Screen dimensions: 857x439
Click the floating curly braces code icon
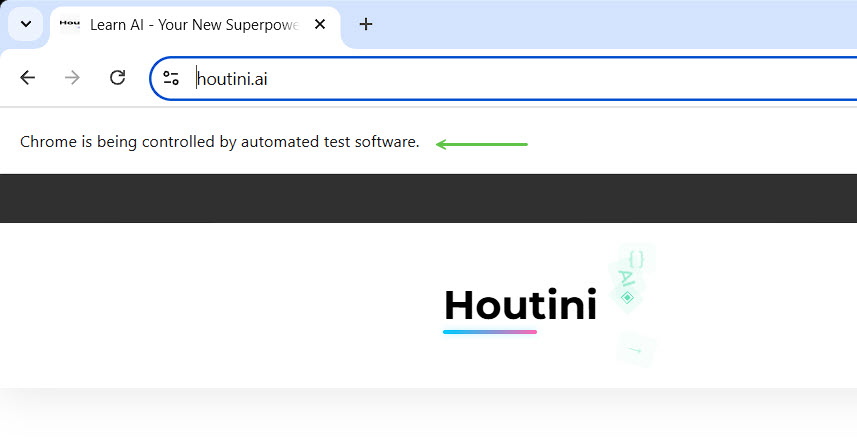(636, 260)
